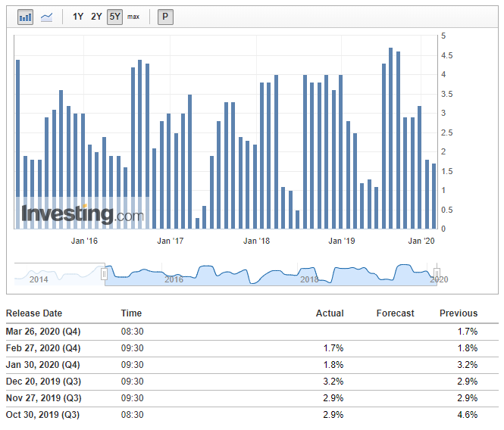Select the 5Y time range
Image resolution: width=504 pixels, height=430 pixels.
coord(114,17)
